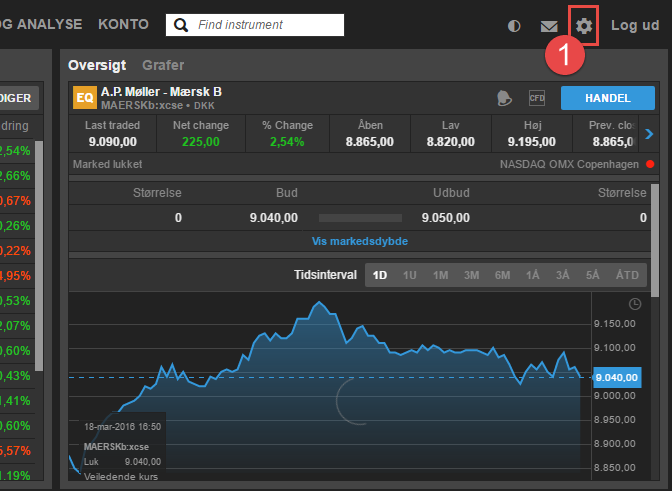Click the watchlist vertical scrollbar
Image resolution: width=672 pixels, height=491 pixels.
tap(39, 256)
